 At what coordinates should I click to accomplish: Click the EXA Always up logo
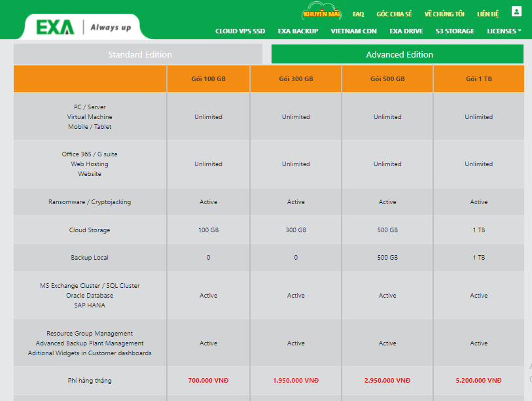tap(83, 27)
